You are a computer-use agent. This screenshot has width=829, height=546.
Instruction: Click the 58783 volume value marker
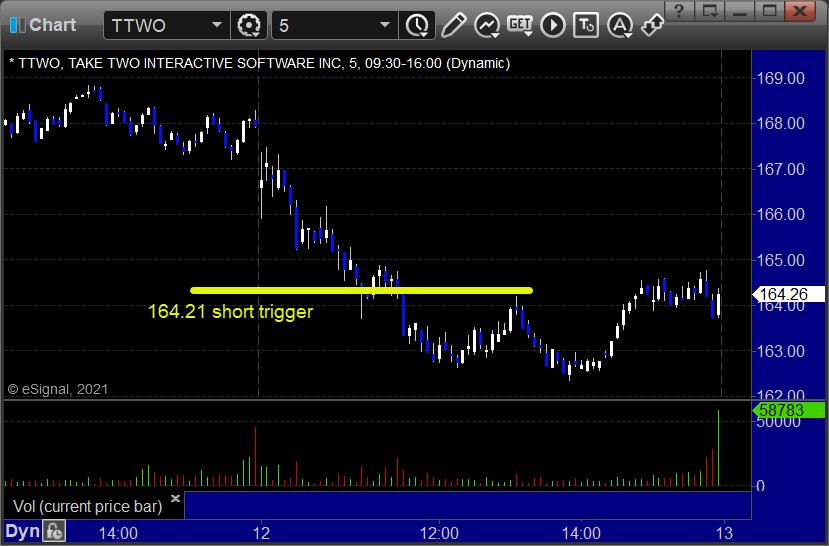pyautogui.click(x=788, y=410)
